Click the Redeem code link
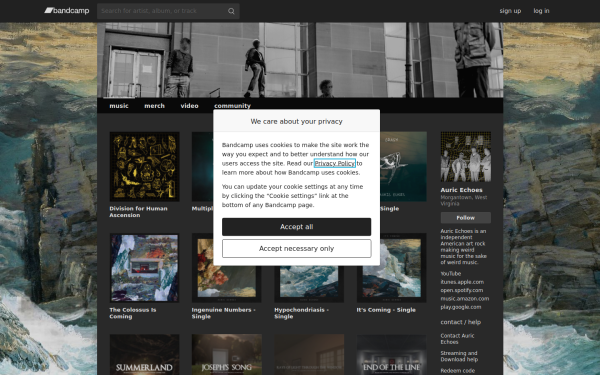Screen dimensions: 600x375 (x=458, y=371)
